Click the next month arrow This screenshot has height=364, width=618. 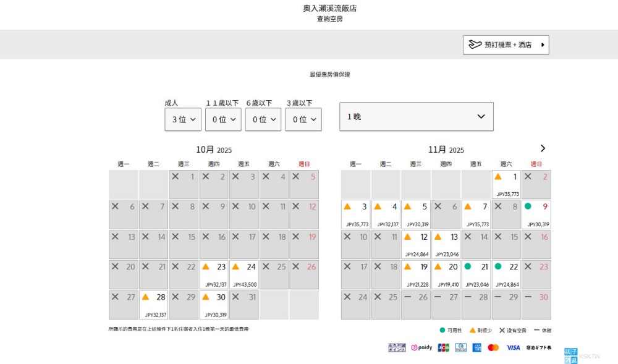click(543, 148)
